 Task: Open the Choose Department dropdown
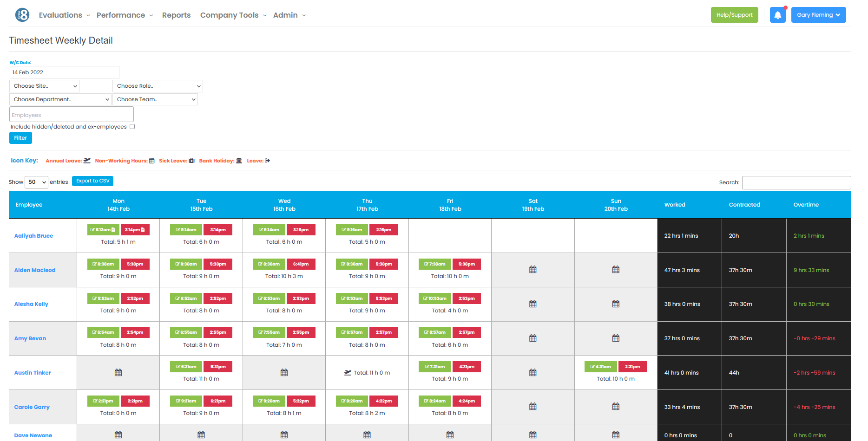pos(60,99)
